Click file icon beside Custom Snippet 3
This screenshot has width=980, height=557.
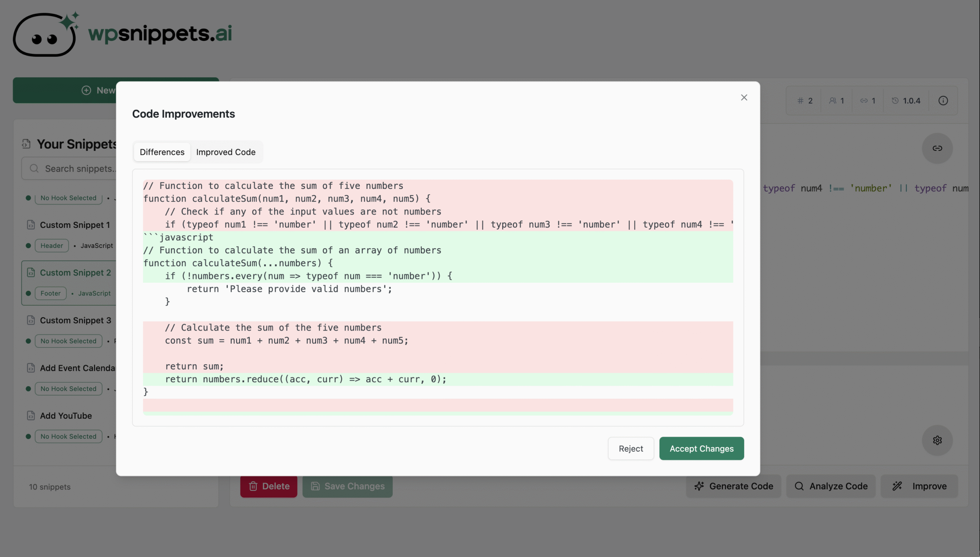click(x=31, y=320)
